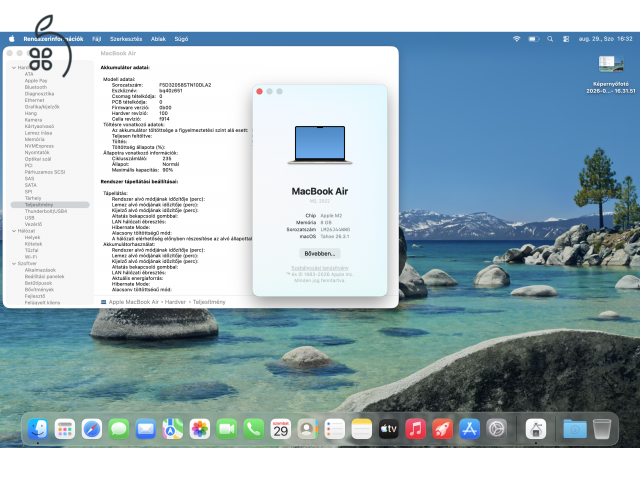Collapse the Szoftver section in sidebar
640x480 pixels.
click(x=14, y=264)
